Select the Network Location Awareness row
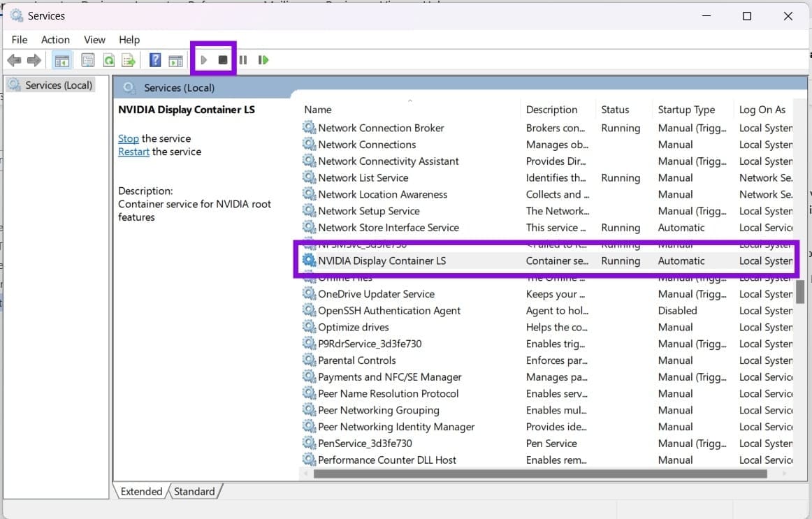Screen dimensions: 812x519 (x=547, y=194)
